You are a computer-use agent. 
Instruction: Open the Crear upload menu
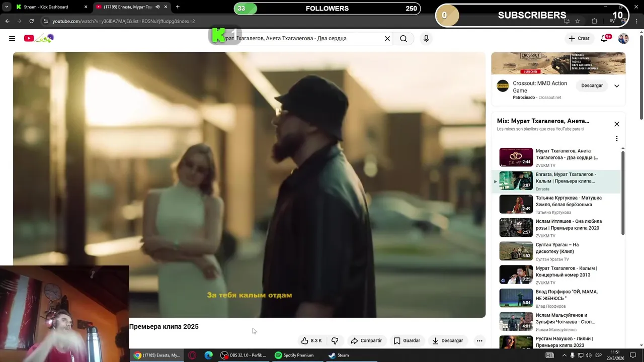579,38
